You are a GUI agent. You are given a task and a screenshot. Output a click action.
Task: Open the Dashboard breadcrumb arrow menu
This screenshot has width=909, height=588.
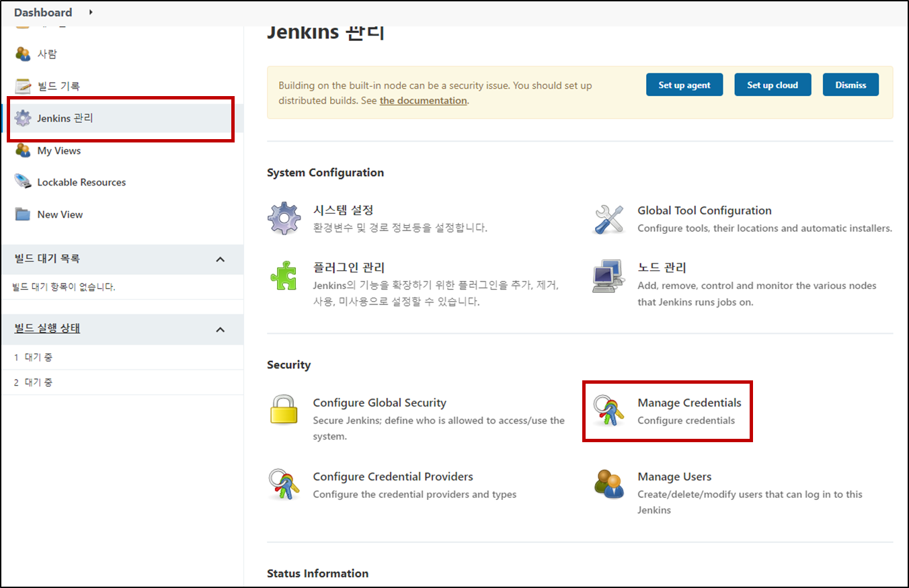[x=91, y=12]
